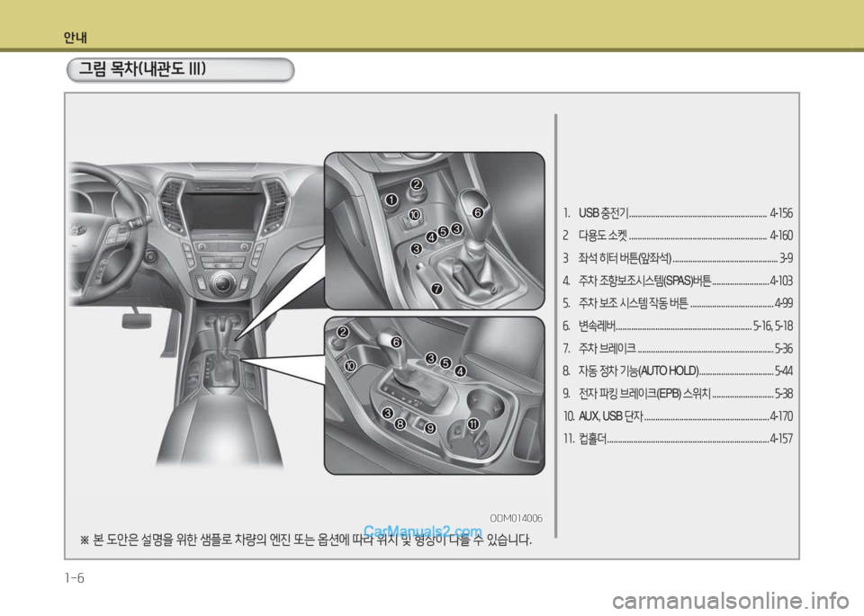Click the image code 'ODM014006'
Screen dimensions: 864x616
pos(516,518)
